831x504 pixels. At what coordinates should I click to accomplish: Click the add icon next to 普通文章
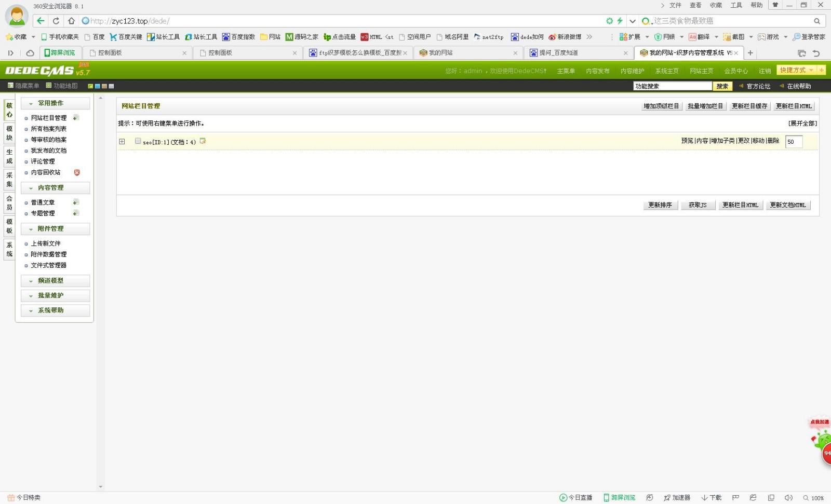coord(76,202)
